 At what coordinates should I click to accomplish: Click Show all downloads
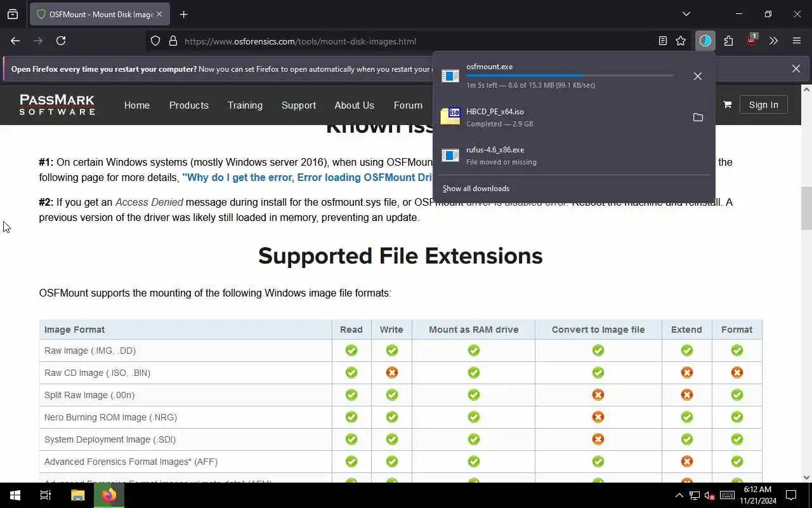pos(476,189)
